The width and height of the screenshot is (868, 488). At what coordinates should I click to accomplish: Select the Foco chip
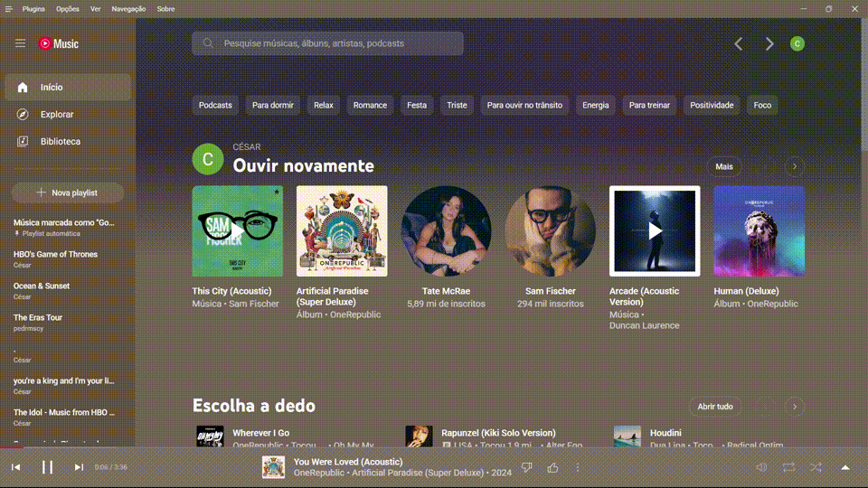[x=762, y=105]
